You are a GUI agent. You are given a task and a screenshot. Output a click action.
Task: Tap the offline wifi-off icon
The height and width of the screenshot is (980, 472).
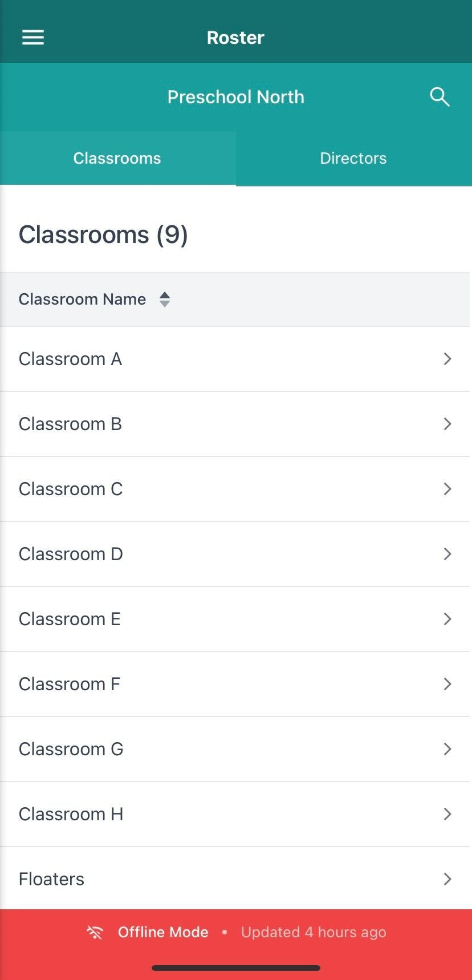click(x=95, y=933)
